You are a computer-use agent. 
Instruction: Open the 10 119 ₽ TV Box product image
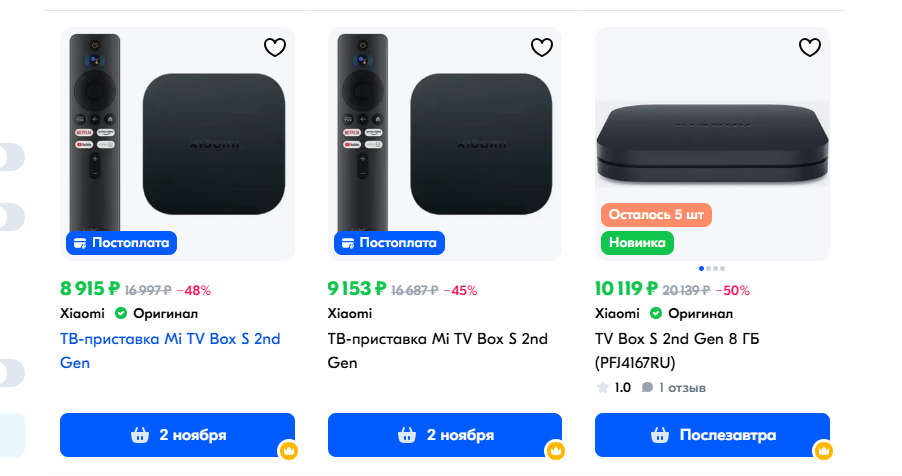[712, 140]
